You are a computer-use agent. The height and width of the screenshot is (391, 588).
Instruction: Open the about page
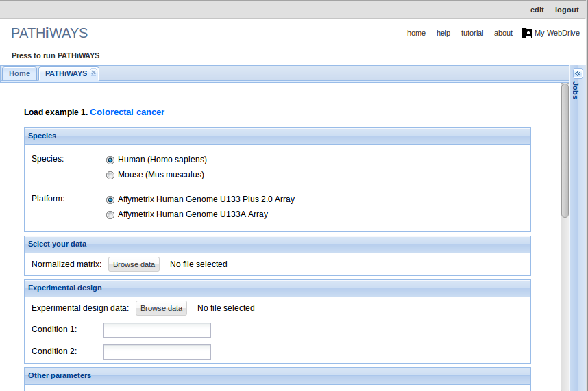click(503, 33)
